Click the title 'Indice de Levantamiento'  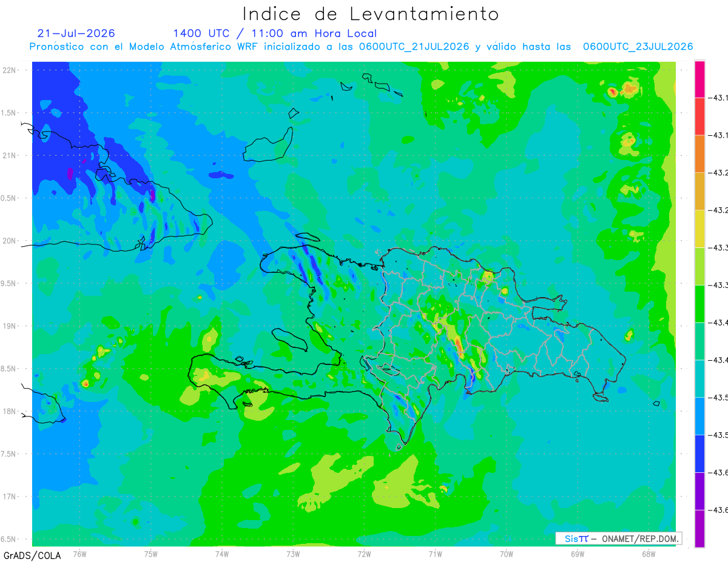371,14
